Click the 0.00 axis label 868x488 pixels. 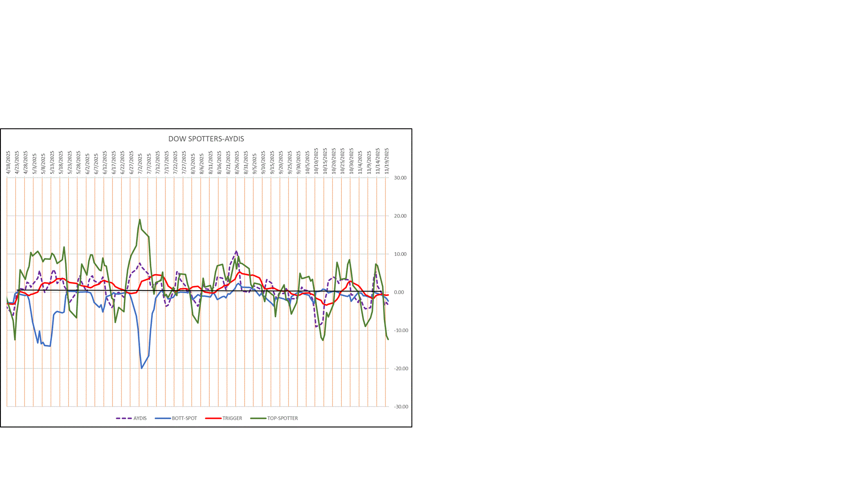(x=399, y=292)
